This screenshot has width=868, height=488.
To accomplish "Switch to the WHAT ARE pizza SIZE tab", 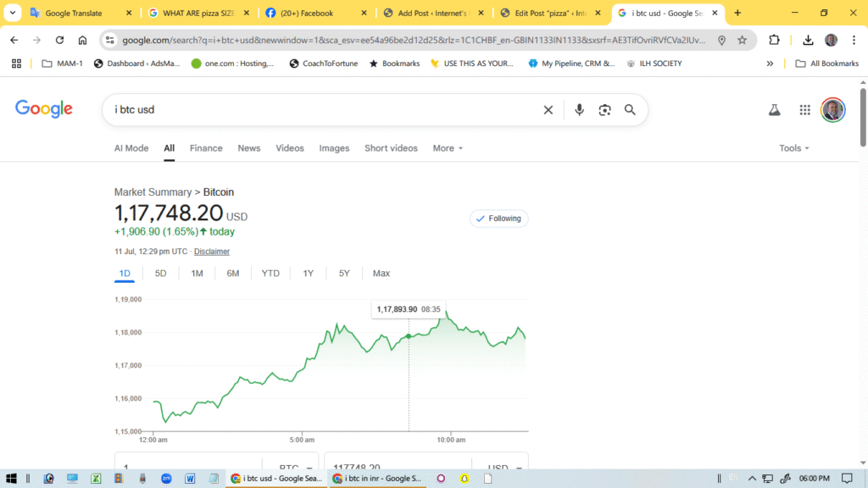I will pyautogui.click(x=198, y=13).
